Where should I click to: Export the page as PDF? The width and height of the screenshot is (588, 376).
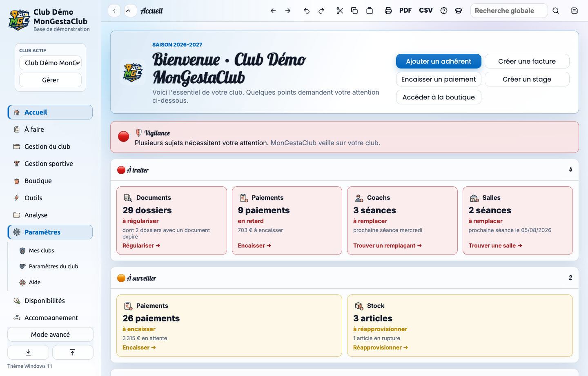coord(405,11)
